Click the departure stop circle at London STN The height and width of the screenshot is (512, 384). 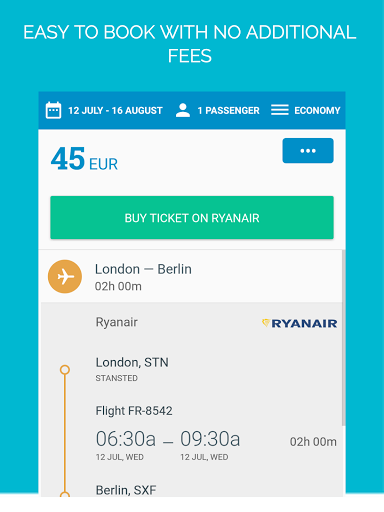(65, 370)
